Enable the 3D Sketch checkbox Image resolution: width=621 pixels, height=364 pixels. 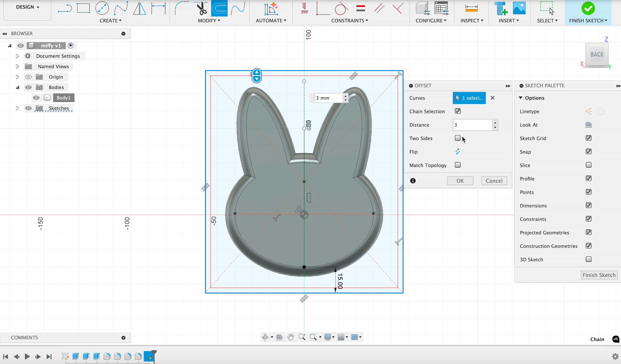point(589,259)
